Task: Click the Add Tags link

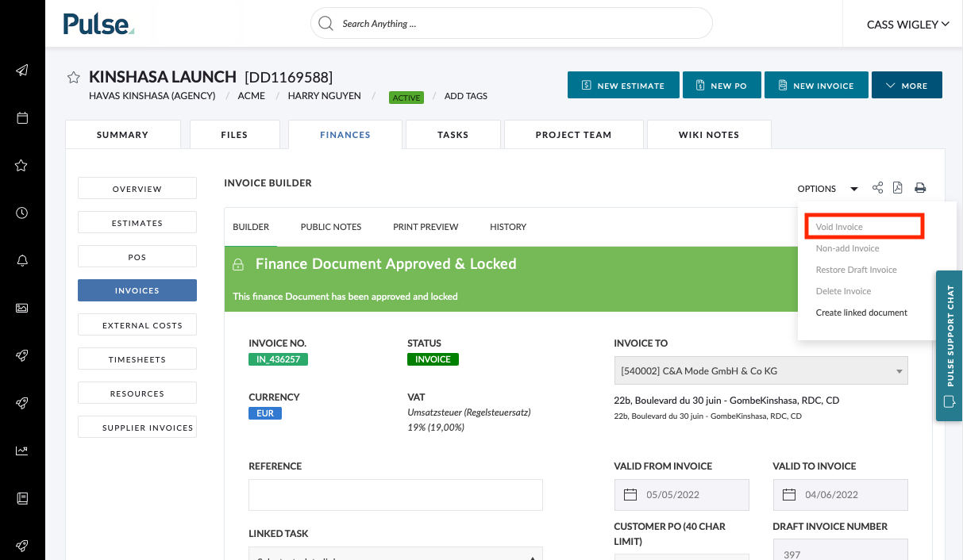Action: [x=466, y=96]
